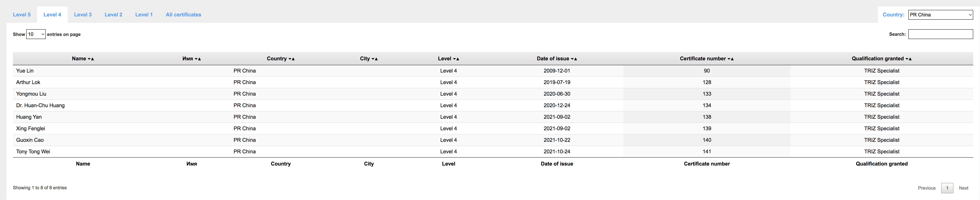Open the Level 1 tab
980x200 pixels.
click(144, 14)
